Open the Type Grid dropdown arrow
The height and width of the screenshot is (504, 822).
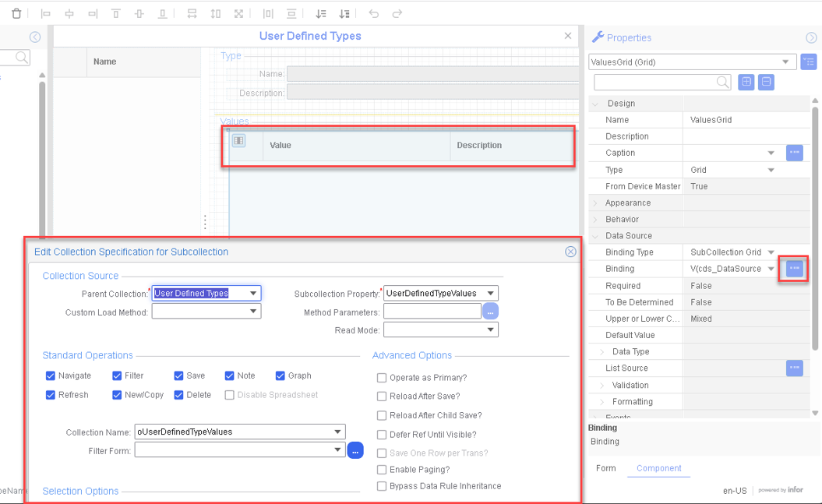[771, 170]
